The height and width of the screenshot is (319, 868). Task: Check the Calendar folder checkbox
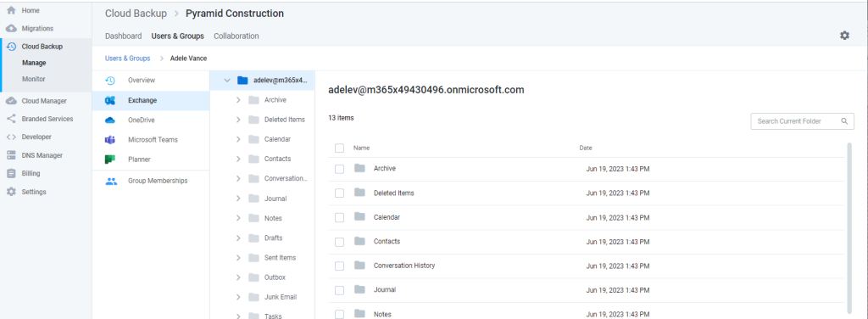(x=339, y=218)
